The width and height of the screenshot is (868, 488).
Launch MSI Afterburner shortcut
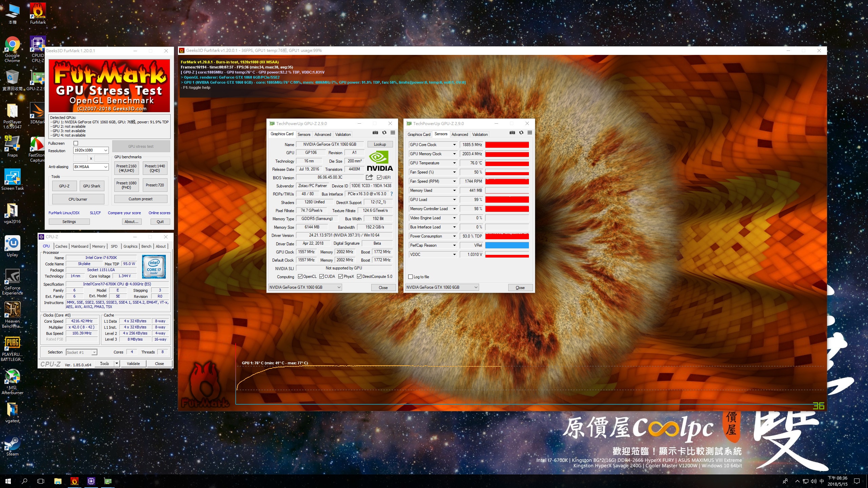12,382
